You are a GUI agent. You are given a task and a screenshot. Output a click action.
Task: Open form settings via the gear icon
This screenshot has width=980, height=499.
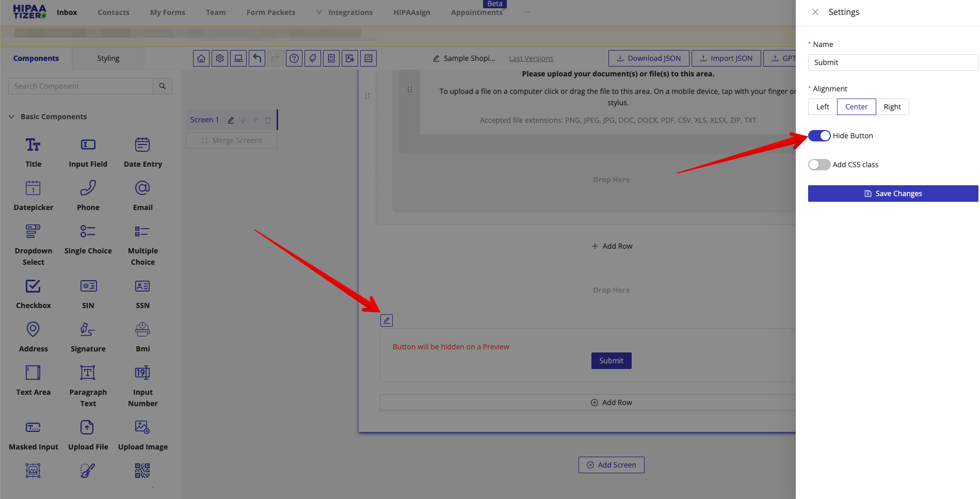pyautogui.click(x=220, y=58)
